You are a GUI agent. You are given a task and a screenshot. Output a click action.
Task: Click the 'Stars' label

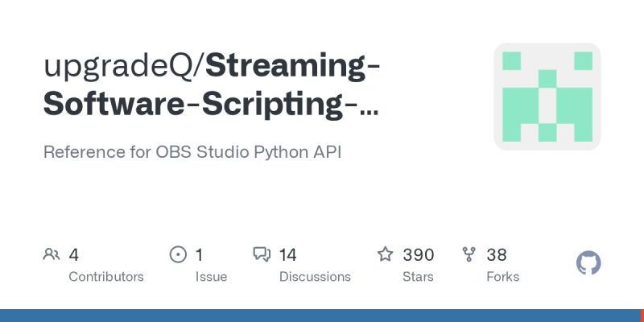pyautogui.click(x=418, y=277)
